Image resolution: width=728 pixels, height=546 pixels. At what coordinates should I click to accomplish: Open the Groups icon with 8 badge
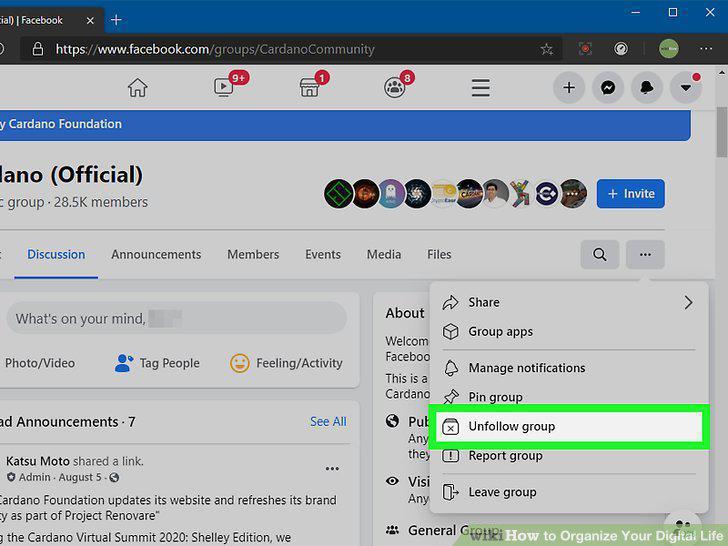tap(395, 87)
